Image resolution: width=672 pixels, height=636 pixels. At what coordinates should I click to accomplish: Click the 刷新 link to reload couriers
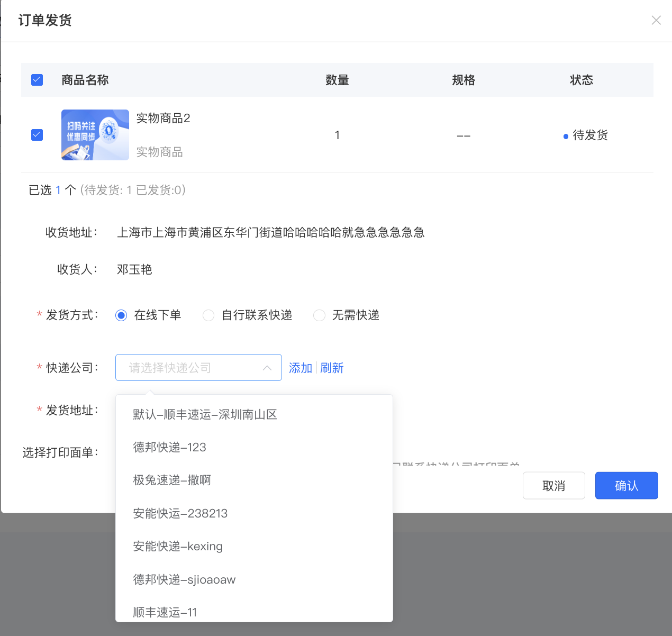[332, 368]
